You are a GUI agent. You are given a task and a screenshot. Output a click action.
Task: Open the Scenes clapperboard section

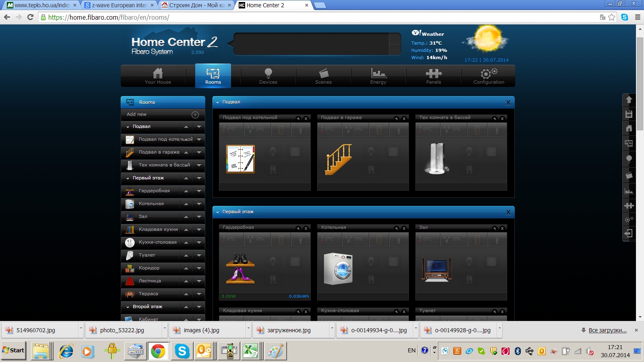pyautogui.click(x=323, y=76)
